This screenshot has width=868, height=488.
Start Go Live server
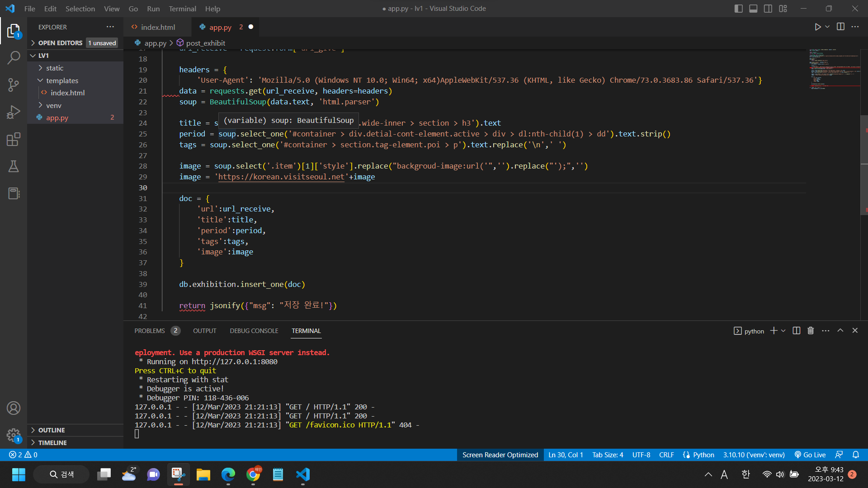(x=810, y=455)
